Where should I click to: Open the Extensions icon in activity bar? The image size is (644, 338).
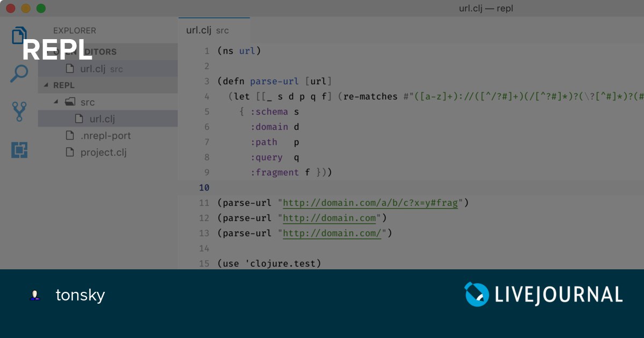19,150
